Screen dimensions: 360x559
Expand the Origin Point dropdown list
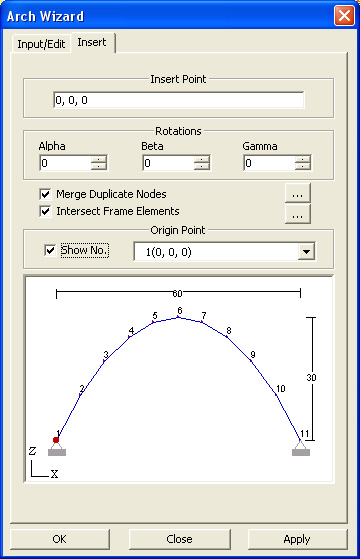(x=307, y=252)
